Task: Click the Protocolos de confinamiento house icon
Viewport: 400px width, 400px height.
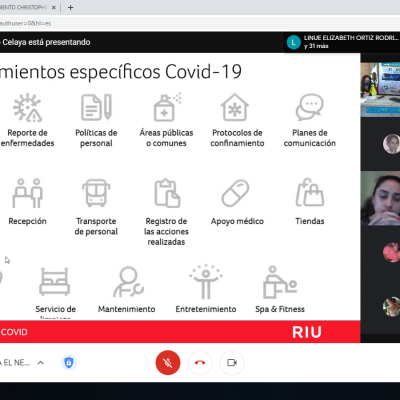Action: coord(235,107)
